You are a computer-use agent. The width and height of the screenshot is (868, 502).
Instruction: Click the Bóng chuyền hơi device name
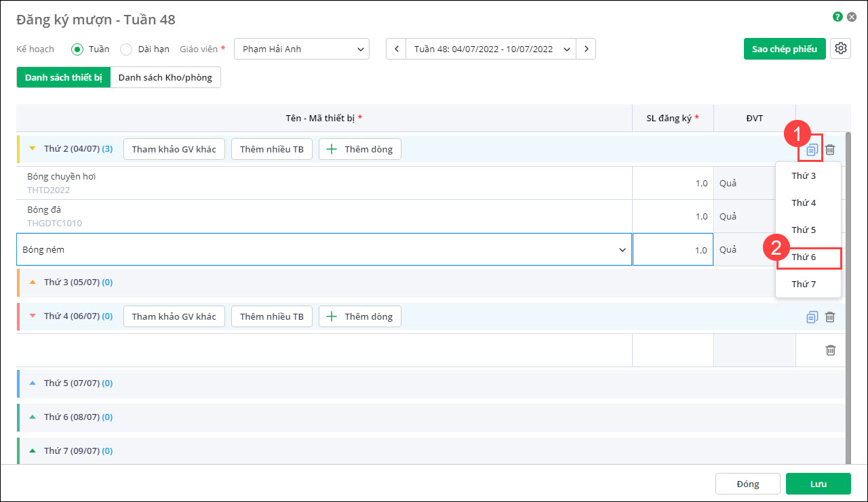[62, 177]
